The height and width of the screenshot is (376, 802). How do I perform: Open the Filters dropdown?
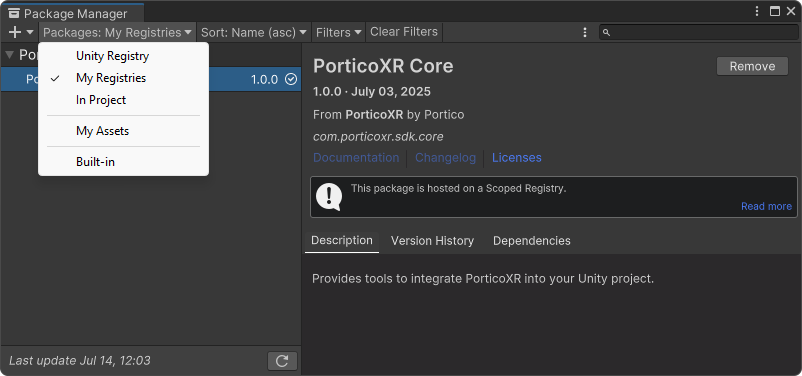click(339, 32)
